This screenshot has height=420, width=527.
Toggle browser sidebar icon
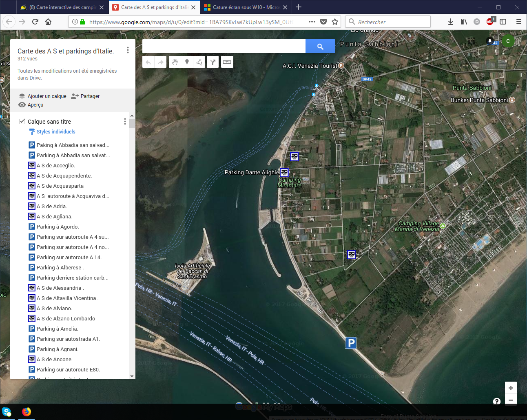503,22
